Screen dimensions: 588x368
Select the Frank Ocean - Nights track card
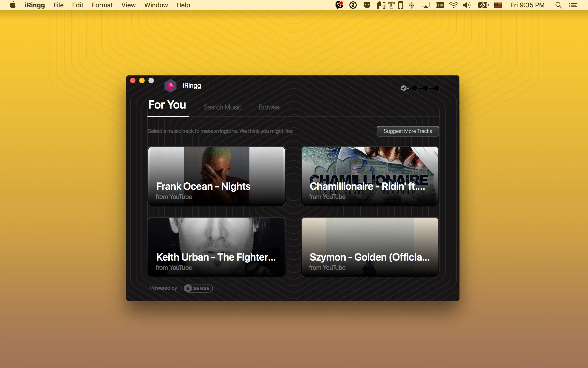(217, 176)
